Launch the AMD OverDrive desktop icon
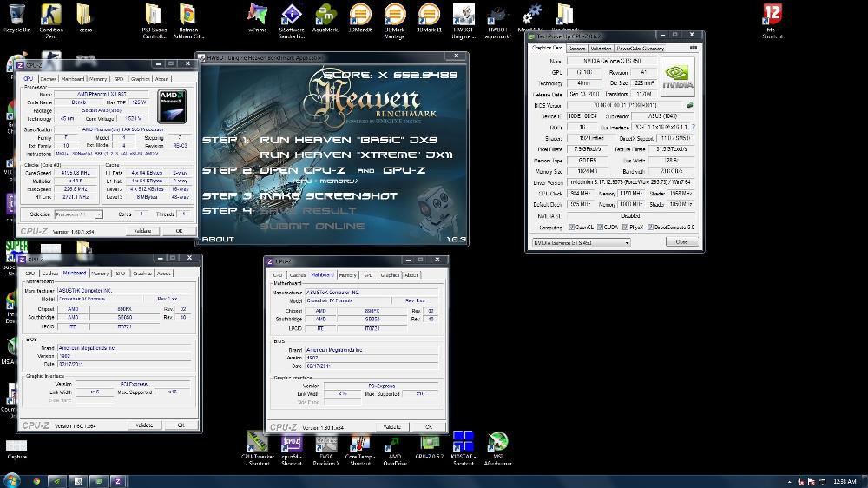 (x=395, y=449)
